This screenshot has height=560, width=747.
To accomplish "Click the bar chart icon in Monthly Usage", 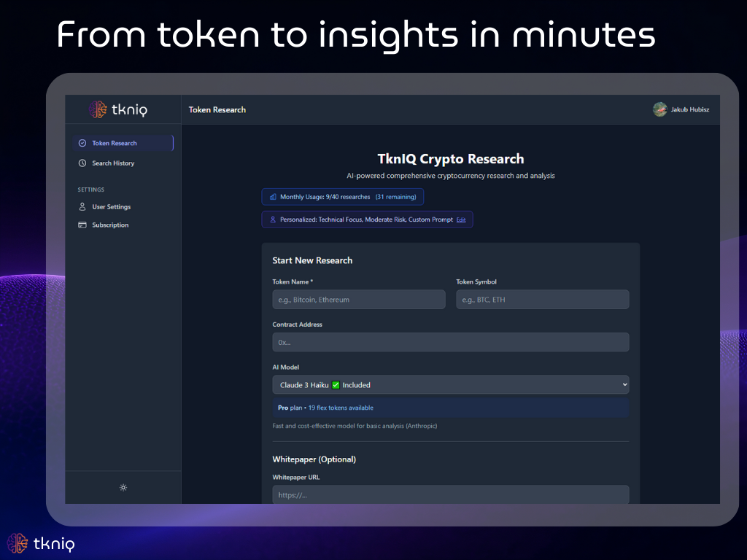I will click(x=273, y=197).
